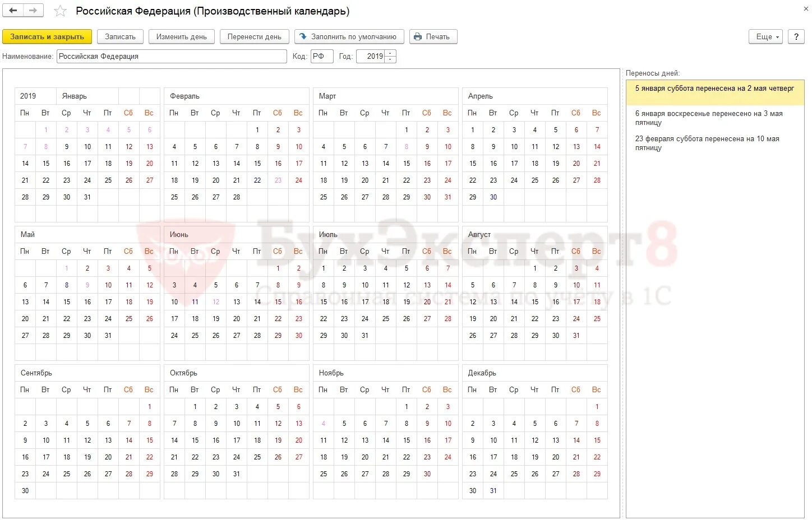Click the Год value field
This screenshot has width=812, height=520.
[370, 56]
